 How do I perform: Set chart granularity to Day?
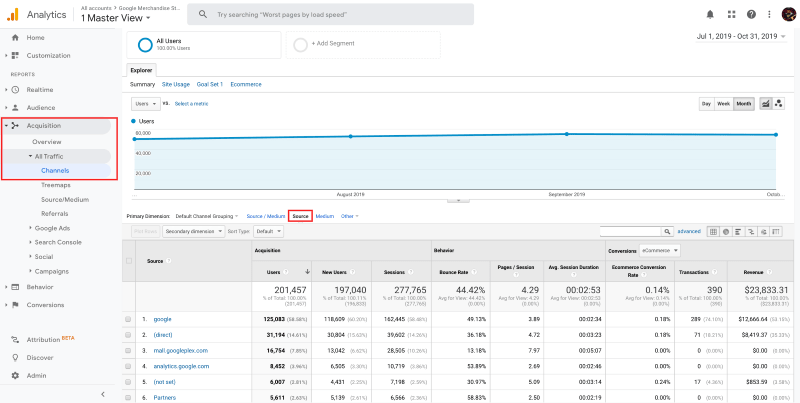(x=706, y=104)
